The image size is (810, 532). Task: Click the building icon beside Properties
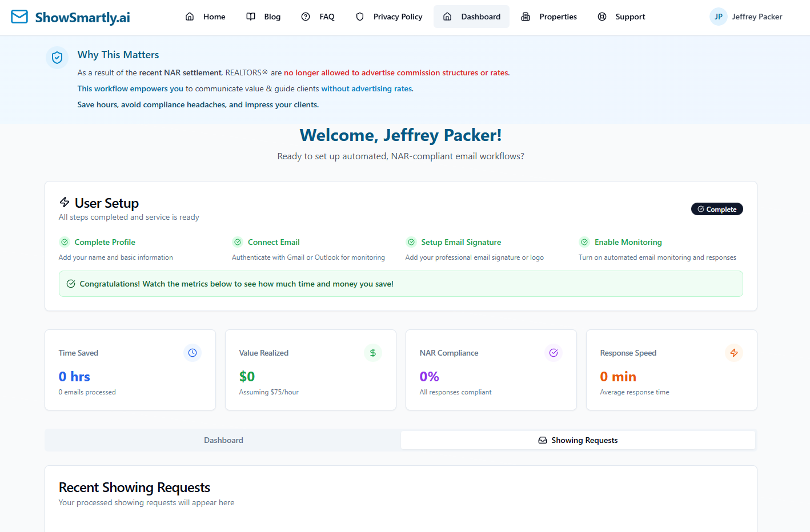click(x=526, y=17)
